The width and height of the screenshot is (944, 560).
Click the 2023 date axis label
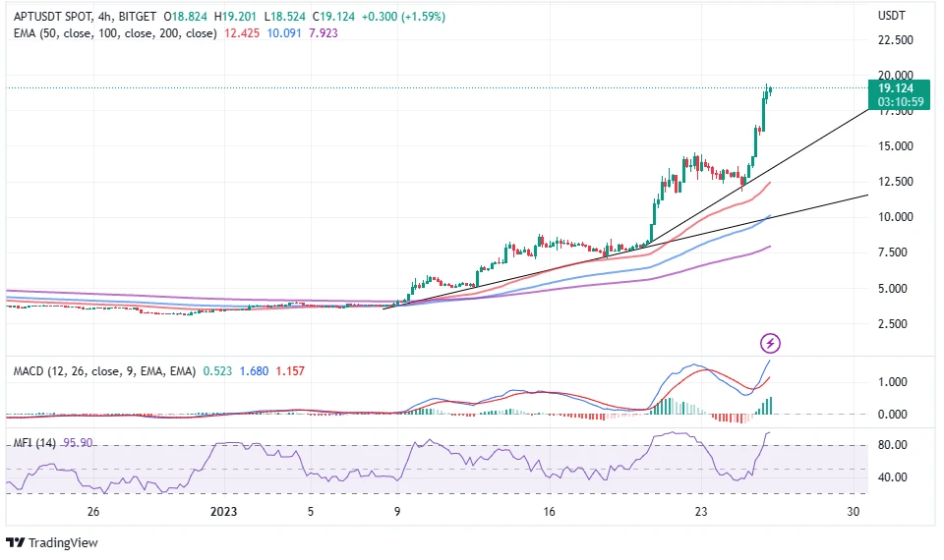pyautogui.click(x=223, y=512)
